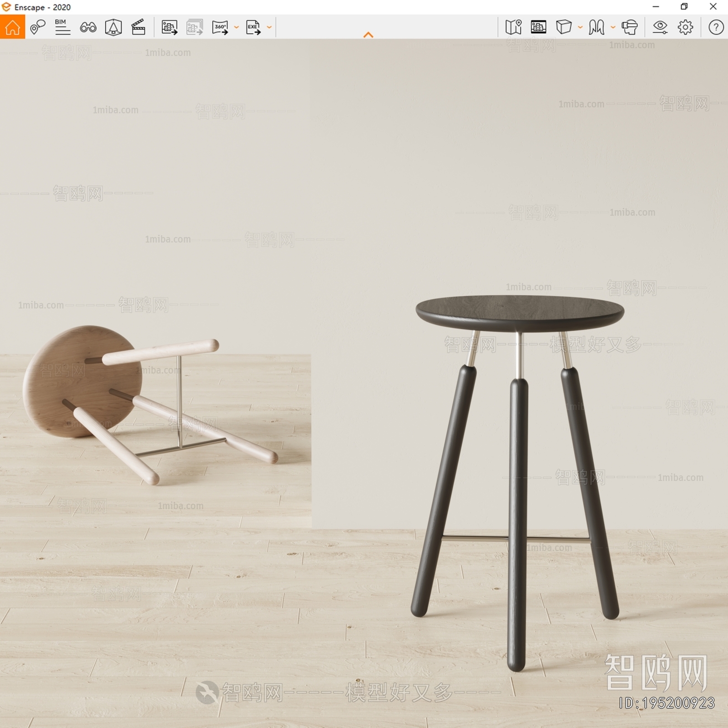Open the BIM info panel
The width and height of the screenshot is (728, 728).
(62, 27)
